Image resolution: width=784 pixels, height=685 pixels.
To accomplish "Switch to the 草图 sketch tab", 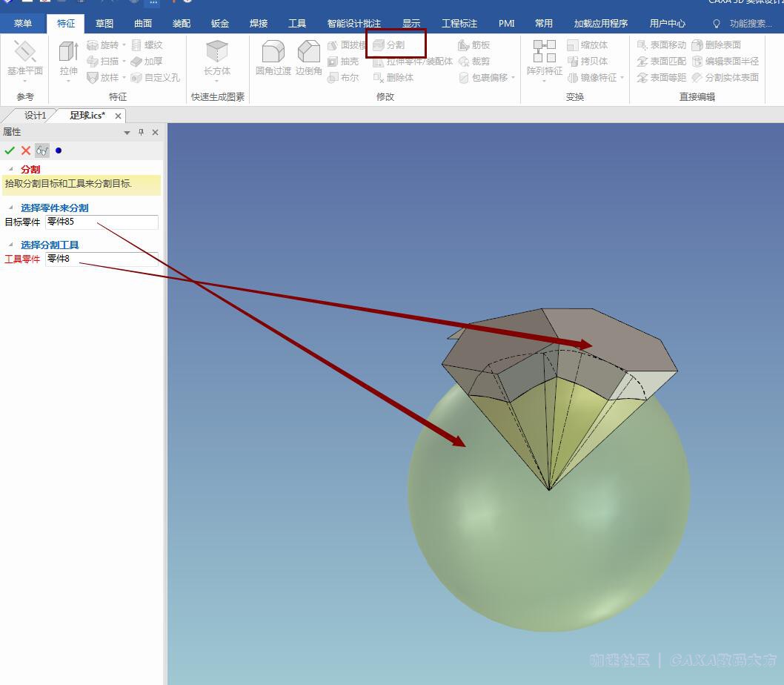I will 104,24.
